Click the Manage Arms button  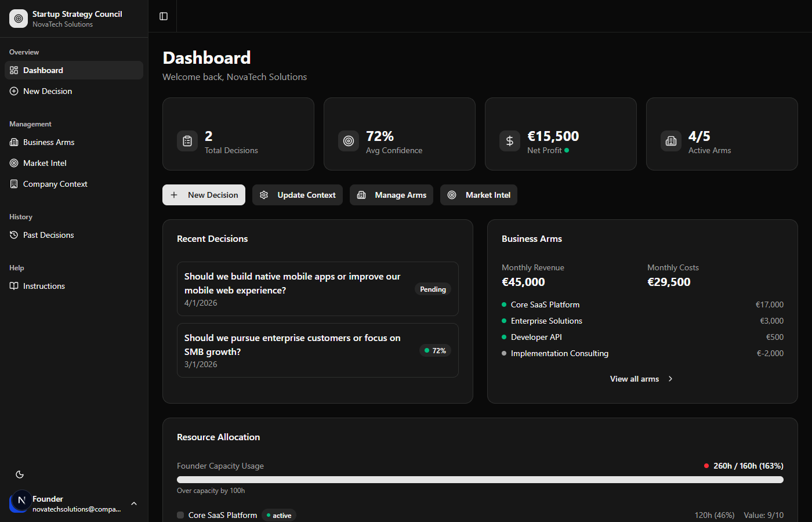[391, 195]
